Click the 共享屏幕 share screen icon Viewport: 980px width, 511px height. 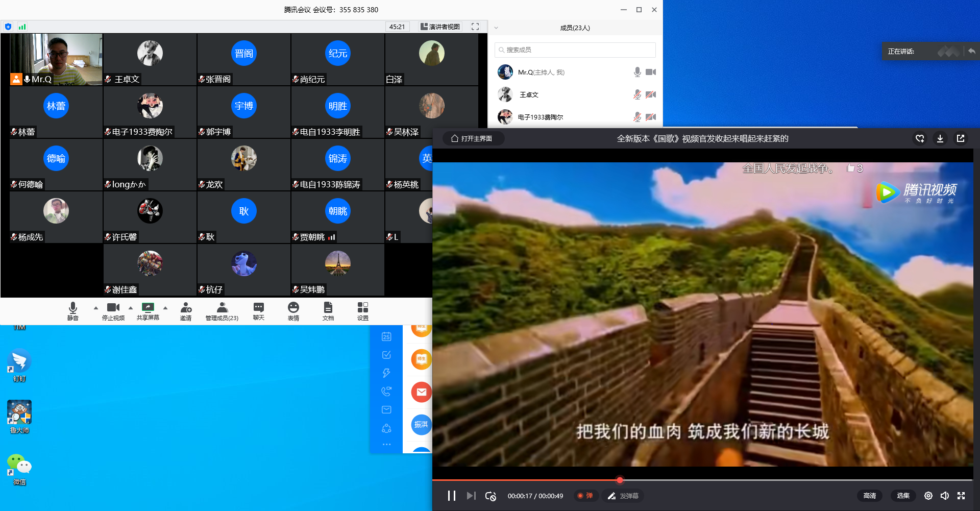click(148, 308)
